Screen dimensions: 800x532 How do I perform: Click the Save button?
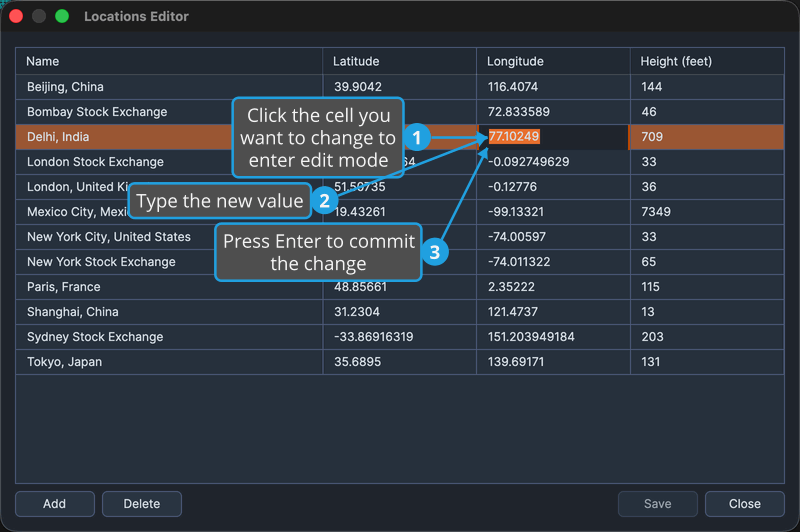[x=658, y=504]
